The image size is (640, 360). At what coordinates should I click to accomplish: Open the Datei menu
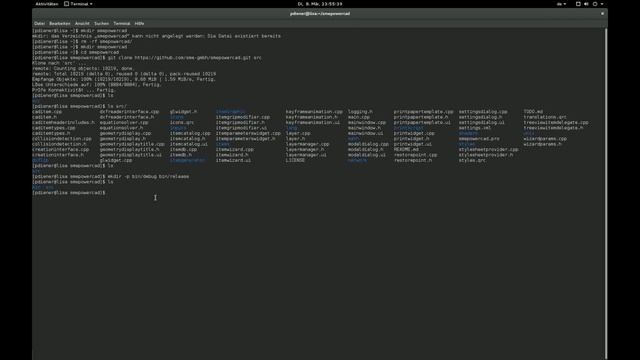coord(40,24)
